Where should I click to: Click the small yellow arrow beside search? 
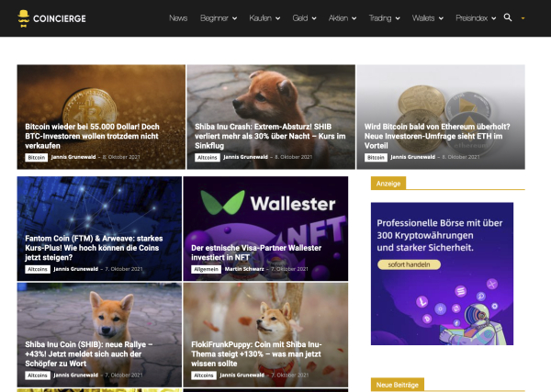523,18
